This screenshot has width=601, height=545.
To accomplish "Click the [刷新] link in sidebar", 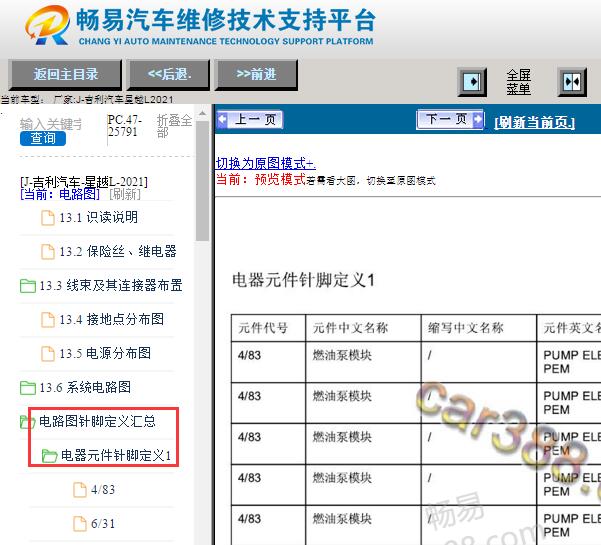I will pos(125,194).
